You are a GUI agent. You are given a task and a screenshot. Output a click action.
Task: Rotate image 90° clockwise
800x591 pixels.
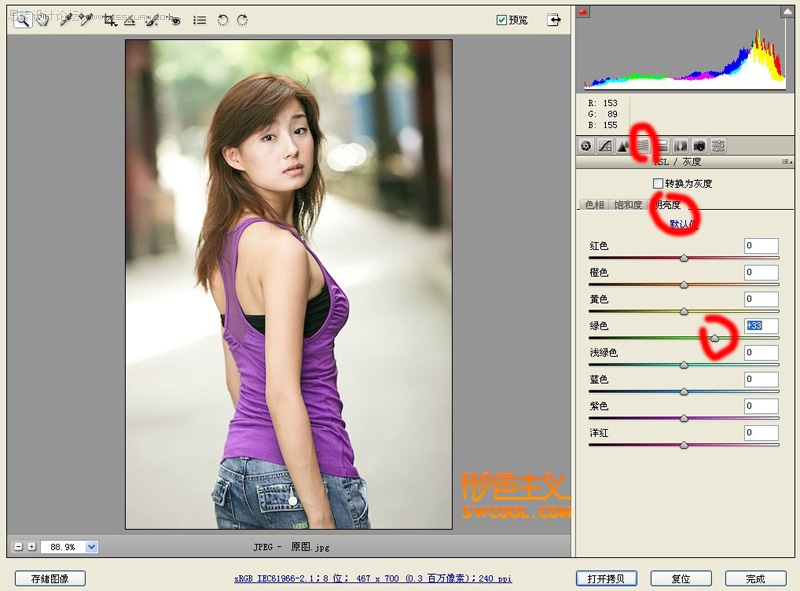(x=242, y=20)
